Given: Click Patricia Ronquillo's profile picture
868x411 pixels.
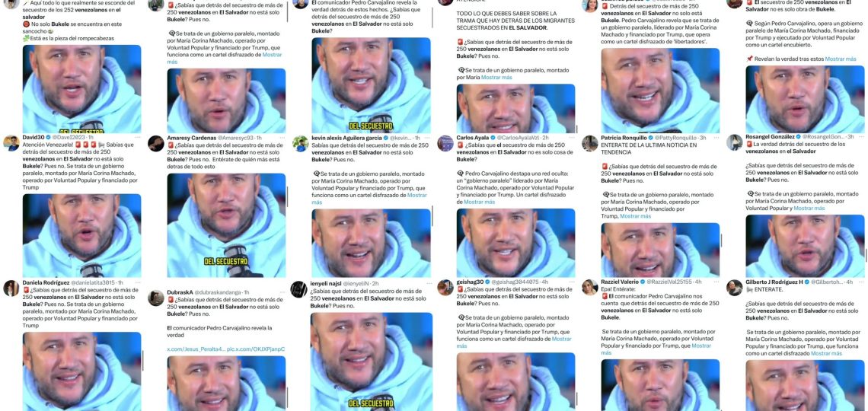Looking at the screenshot, I should 590,143.
